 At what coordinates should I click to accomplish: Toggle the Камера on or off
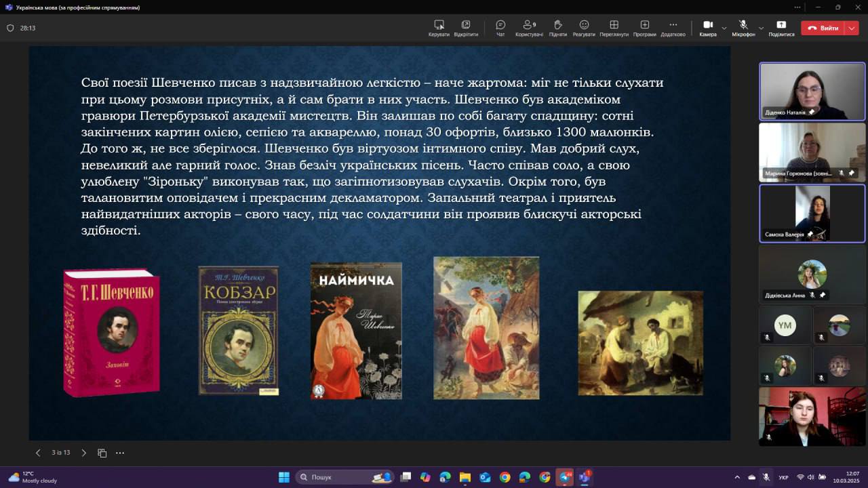[707, 28]
